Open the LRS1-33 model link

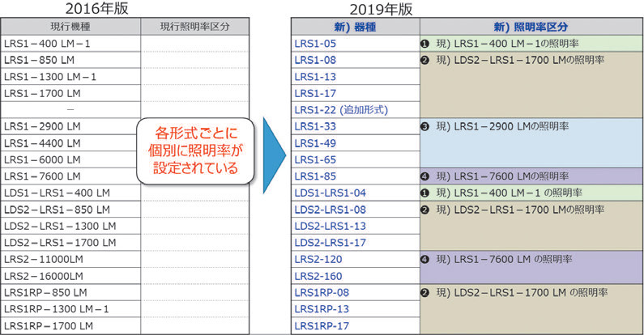(315, 126)
